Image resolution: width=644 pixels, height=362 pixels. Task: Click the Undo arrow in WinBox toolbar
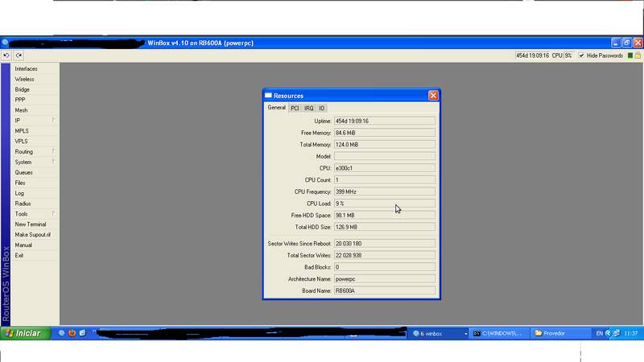click(x=6, y=56)
